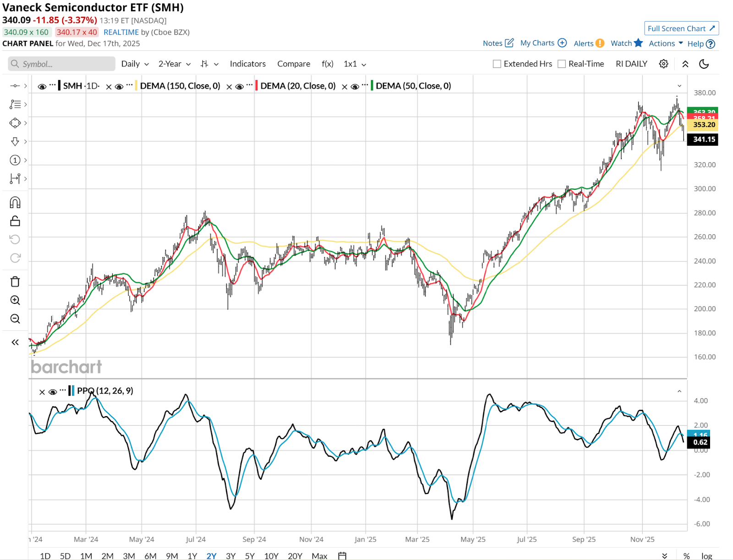
Task: Click the Full Screen Chart button
Action: pos(681,28)
